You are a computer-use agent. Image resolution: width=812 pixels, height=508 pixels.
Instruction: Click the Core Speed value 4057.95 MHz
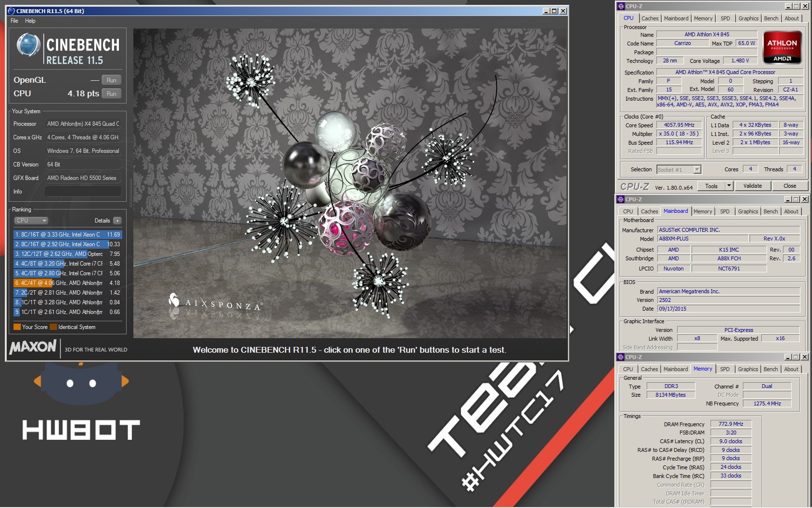tap(679, 125)
